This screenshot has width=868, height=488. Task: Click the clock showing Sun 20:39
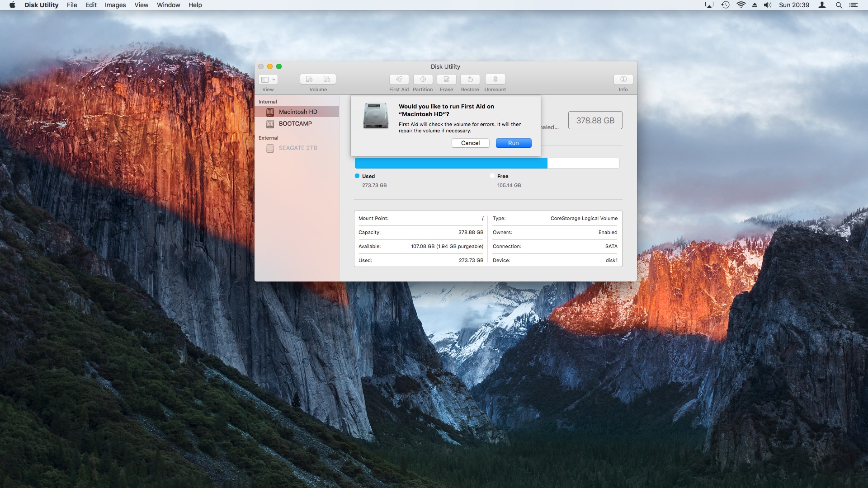click(x=794, y=5)
